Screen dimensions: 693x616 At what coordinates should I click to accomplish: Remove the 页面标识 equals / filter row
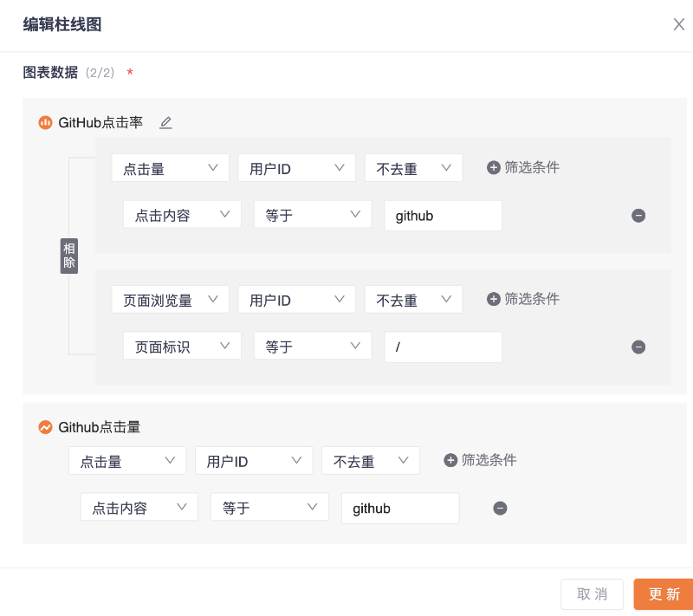pos(638,347)
